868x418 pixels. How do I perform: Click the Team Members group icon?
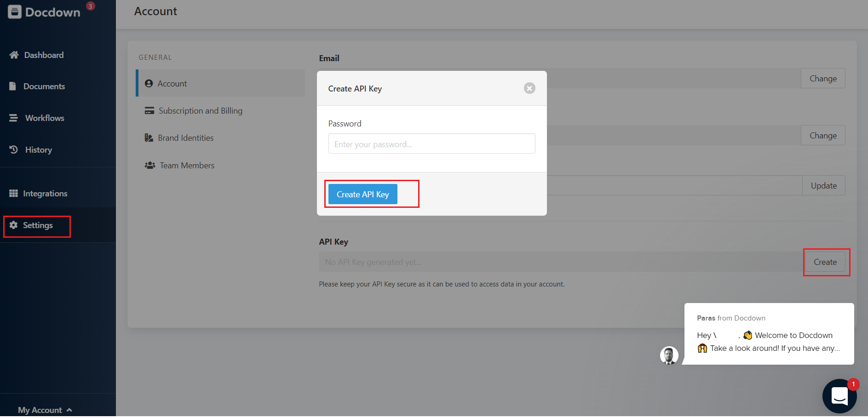click(x=149, y=165)
